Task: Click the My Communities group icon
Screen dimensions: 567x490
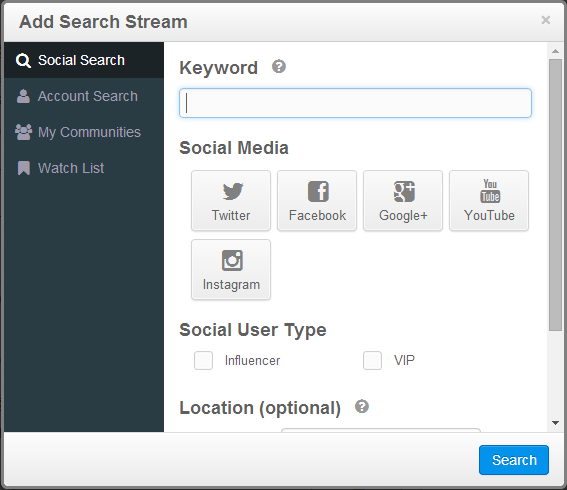Action: (x=24, y=132)
